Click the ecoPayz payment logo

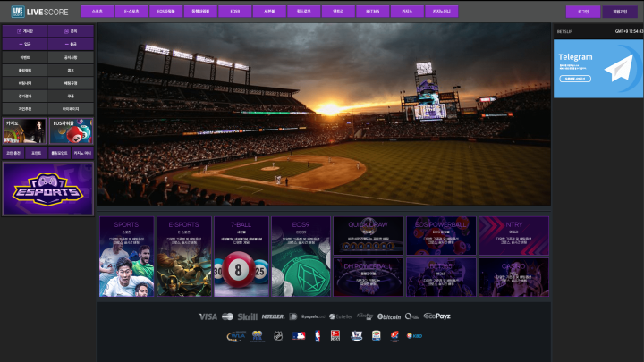coord(436,316)
